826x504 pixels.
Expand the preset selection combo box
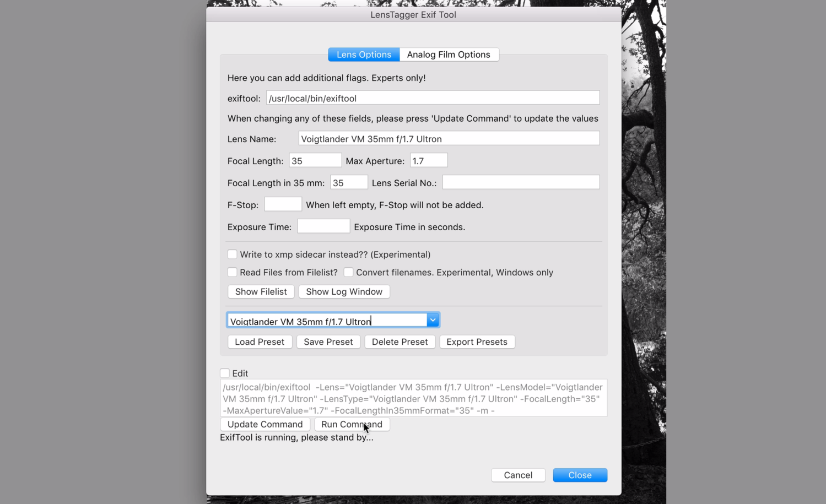click(433, 319)
